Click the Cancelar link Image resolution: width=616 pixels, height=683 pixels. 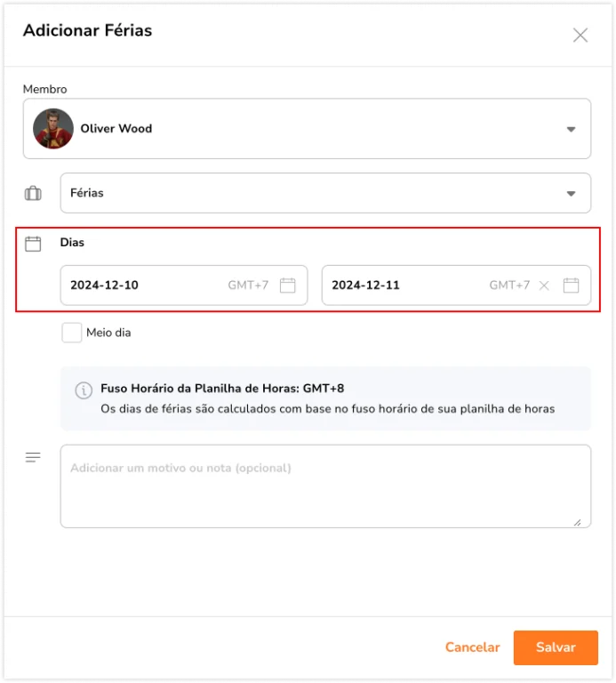[x=472, y=647]
